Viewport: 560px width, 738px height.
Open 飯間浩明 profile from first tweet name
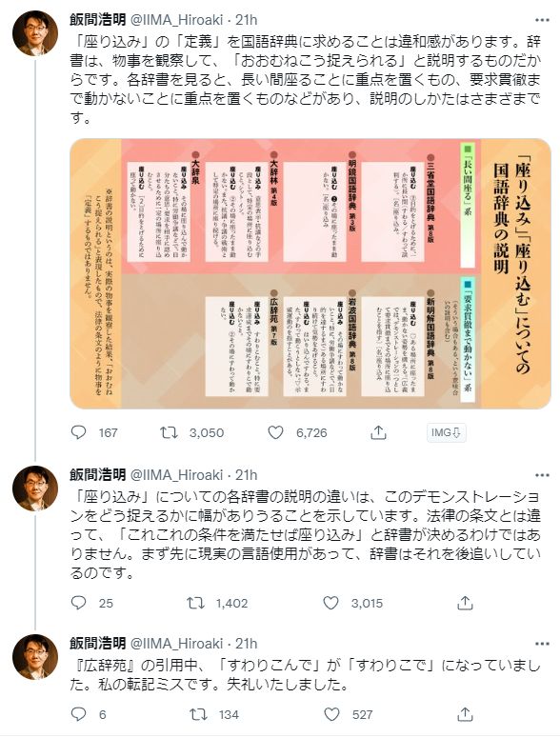click(98, 20)
